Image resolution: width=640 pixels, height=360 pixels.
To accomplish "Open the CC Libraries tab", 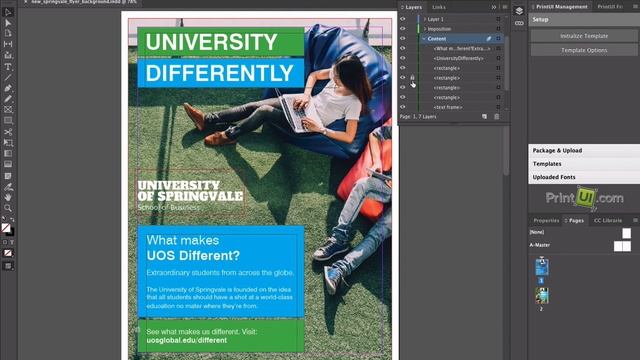I will coord(608,220).
